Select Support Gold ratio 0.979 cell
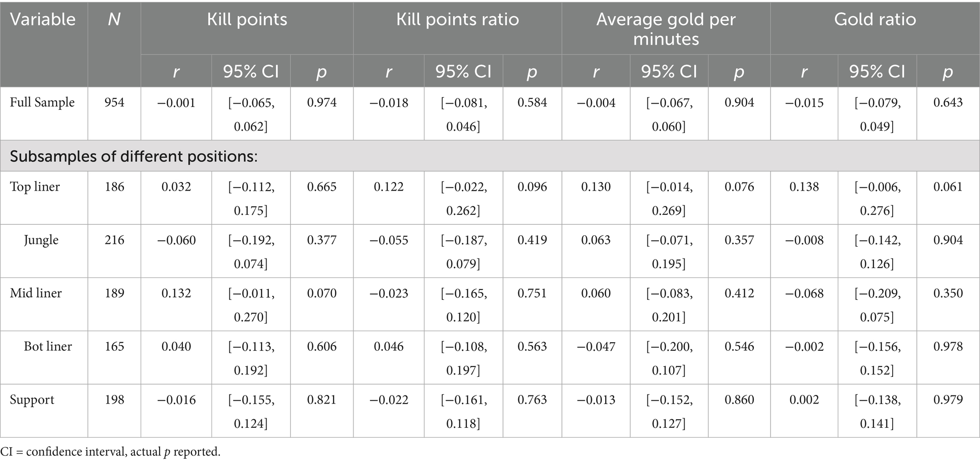This screenshot has width=980, height=462. coord(948,400)
